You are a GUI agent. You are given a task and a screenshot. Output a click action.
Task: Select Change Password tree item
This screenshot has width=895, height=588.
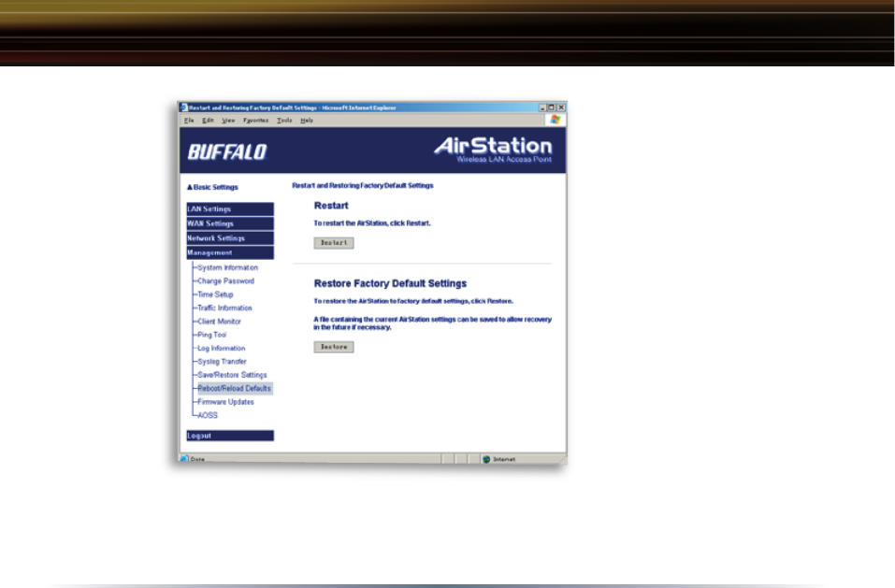pyautogui.click(x=226, y=281)
